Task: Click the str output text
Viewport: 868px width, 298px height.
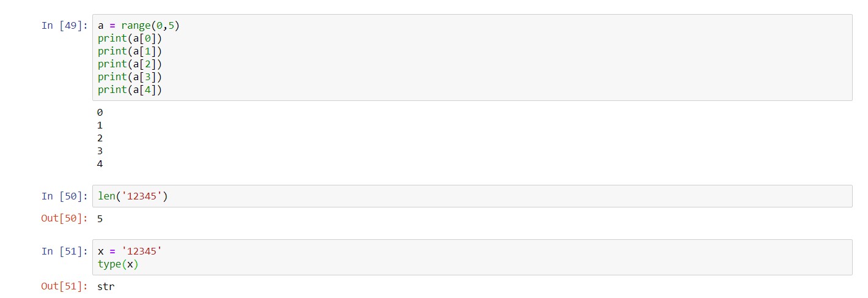Action: (x=106, y=286)
